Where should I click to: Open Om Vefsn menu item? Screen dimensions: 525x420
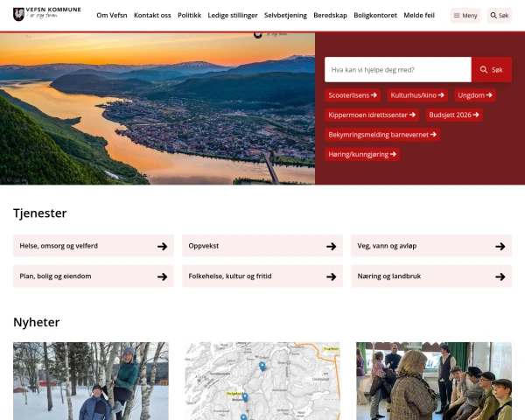tap(111, 16)
